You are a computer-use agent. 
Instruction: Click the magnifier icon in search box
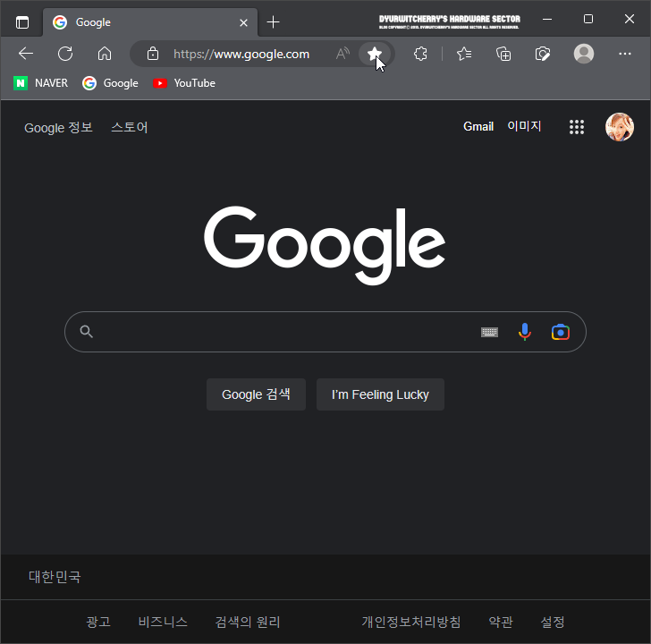87,331
